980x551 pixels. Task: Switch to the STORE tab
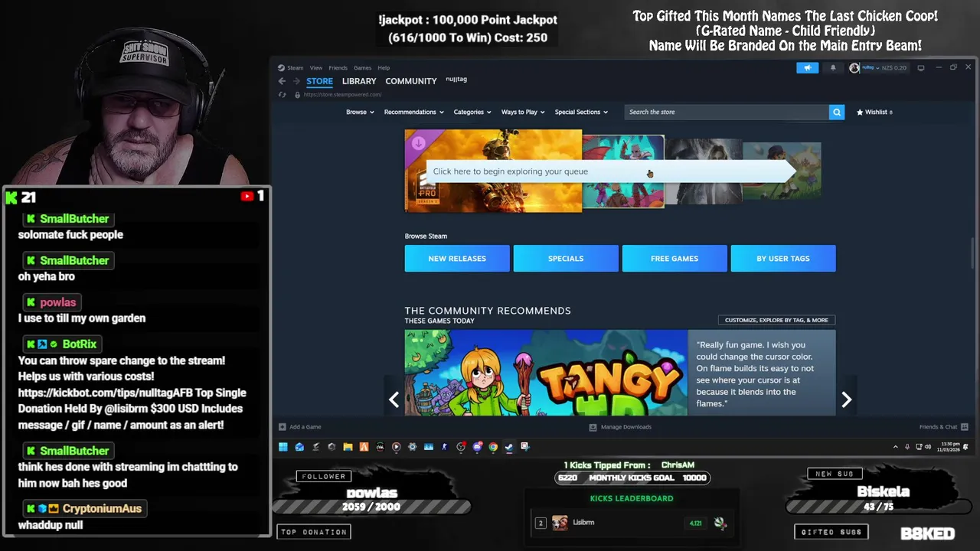(319, 81)
